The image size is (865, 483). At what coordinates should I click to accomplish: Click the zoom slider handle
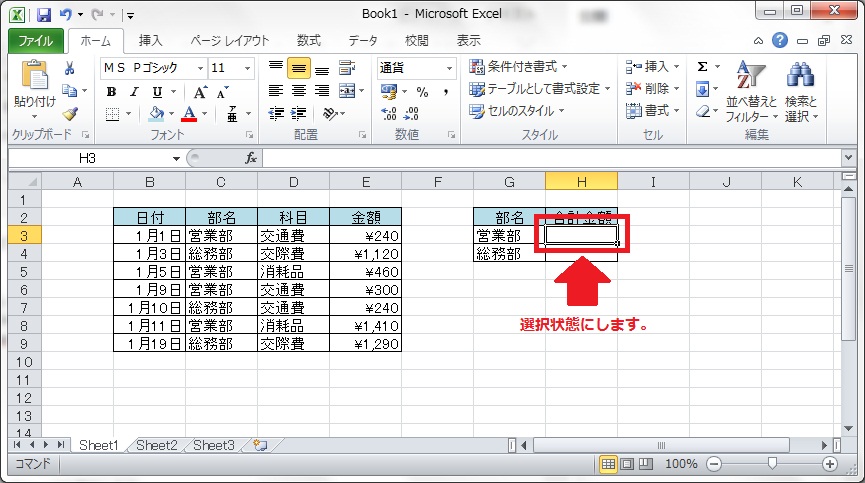pyautogui.click(x=772, y=464)
